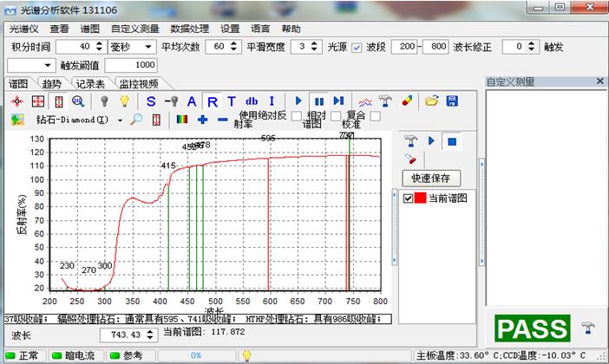
Task: Click the open folder icon
Action: 431,101
